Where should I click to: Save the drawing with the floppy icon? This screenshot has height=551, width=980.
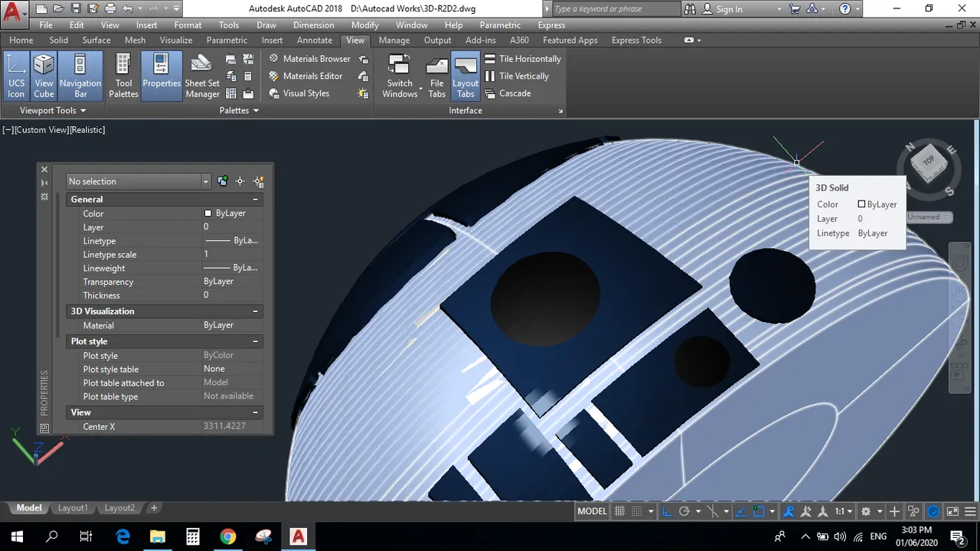point(75,9)
